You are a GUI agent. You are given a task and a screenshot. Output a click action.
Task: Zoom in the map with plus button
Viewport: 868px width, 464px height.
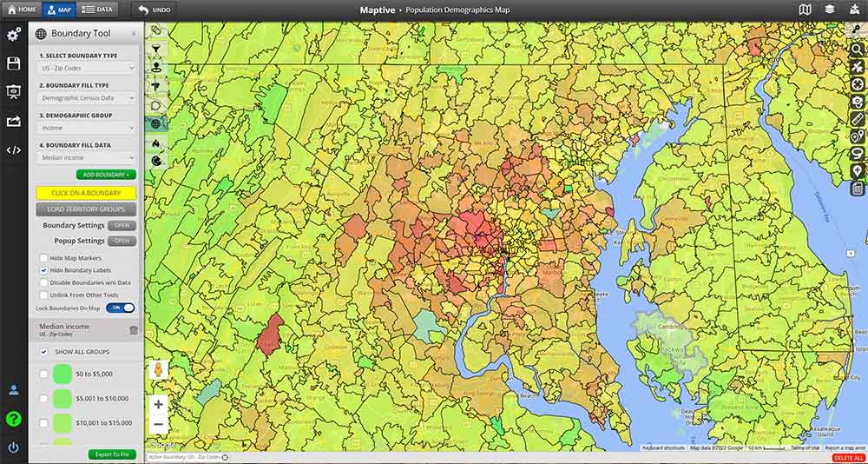point(158,404)
